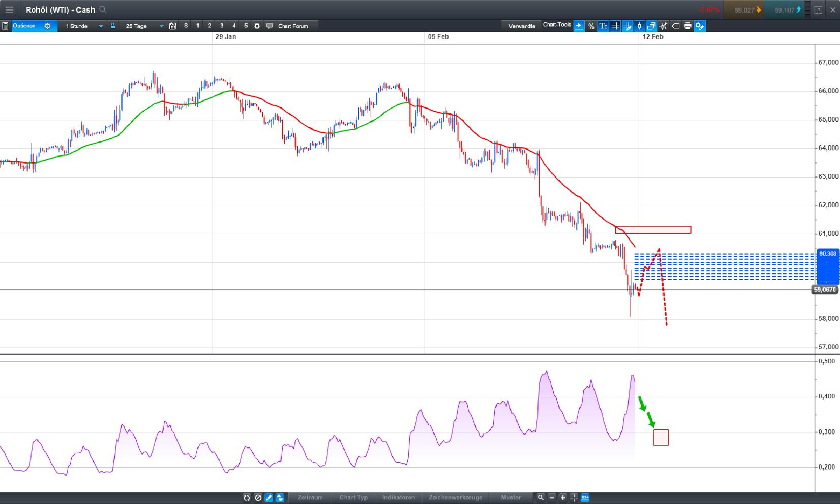The width and height of the screenshot is (840, 504).
Task: Toggle the candlestick chart type icon
Action: click(x=639, y=26)
